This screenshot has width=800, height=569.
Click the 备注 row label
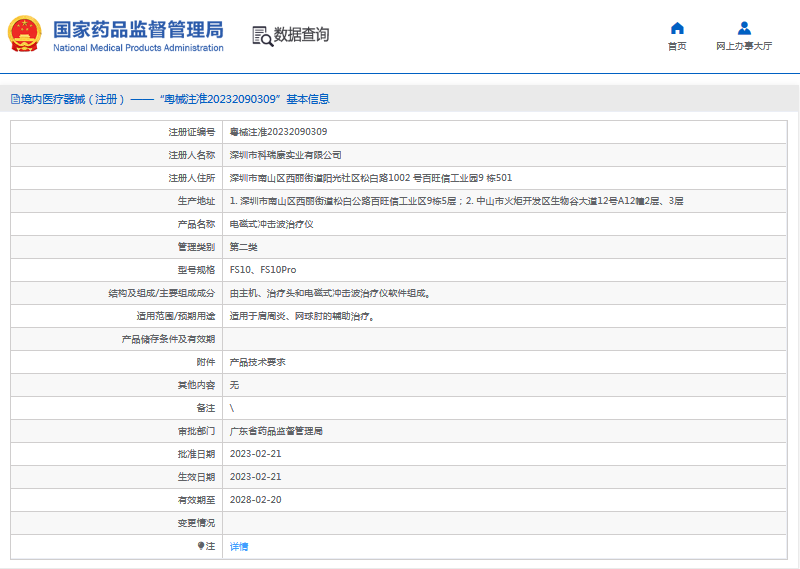pos(206,408)
